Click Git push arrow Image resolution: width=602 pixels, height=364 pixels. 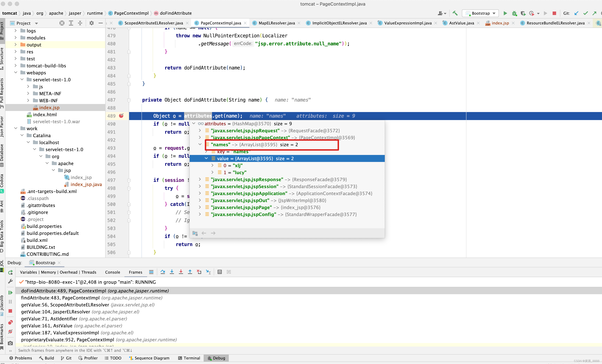pyautogui.click(x=594, y=13)
